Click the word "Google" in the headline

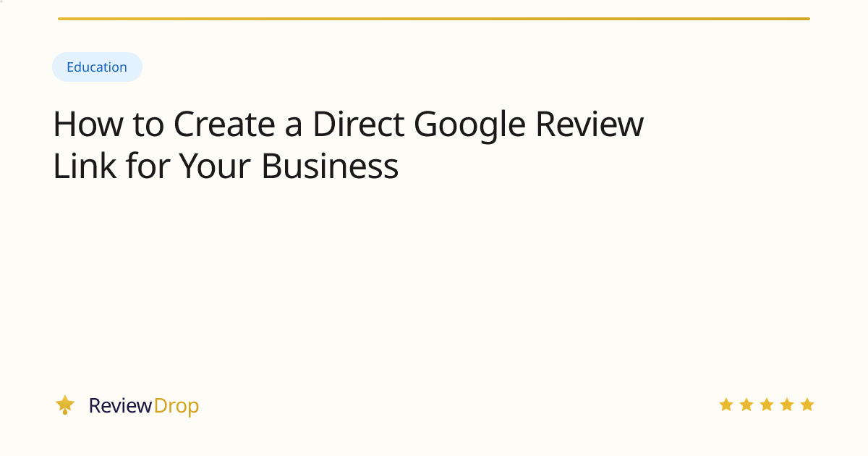coord(469,124)
